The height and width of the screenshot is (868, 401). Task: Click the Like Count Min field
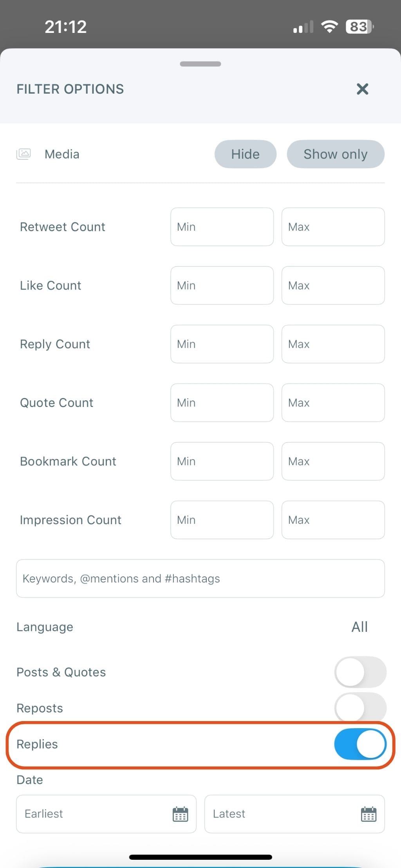coord(222,285)
